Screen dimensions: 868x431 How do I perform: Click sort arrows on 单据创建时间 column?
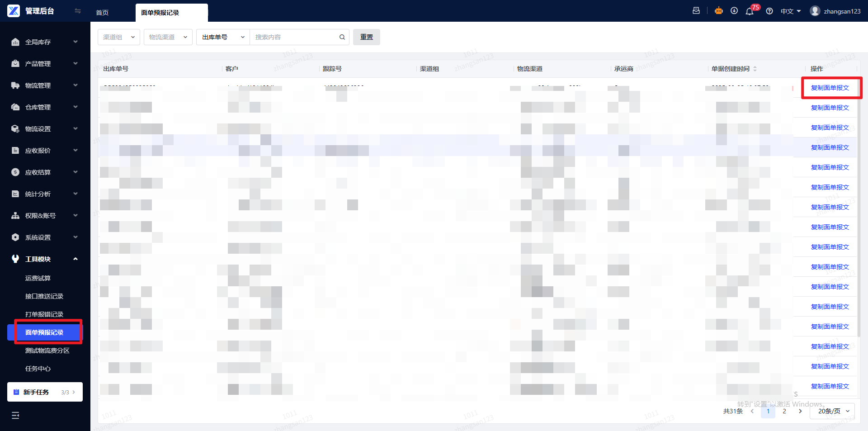[x=755, y=69]
